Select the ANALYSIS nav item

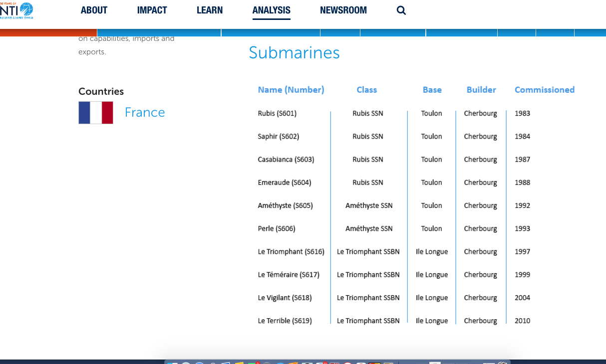pos(272,10)
